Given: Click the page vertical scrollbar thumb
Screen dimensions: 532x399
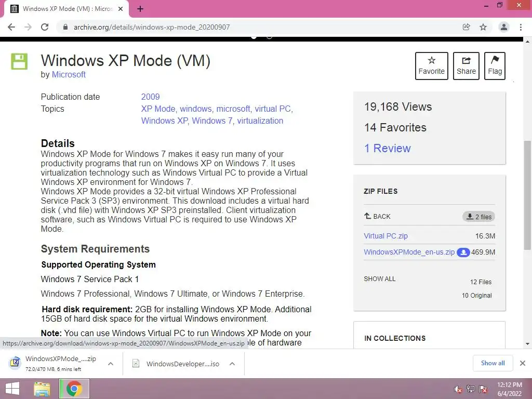Looking at the screenshot, I should click(x=527, y=195).
